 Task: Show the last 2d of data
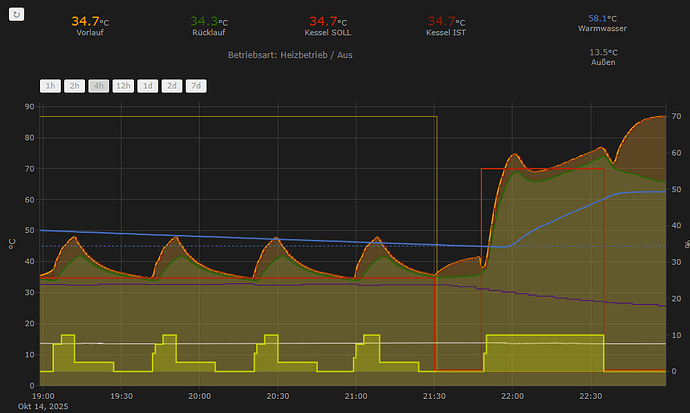pyautogui.click(x=172, y=86)
